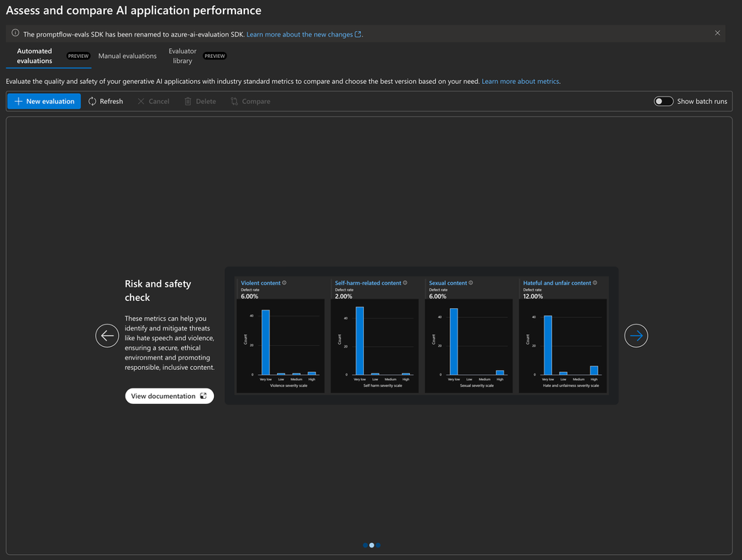Viewport: 742px width, 560px height.
Task: Click the Hateful and unfair content chart thumbnail
Action: (x=563, y=335)
